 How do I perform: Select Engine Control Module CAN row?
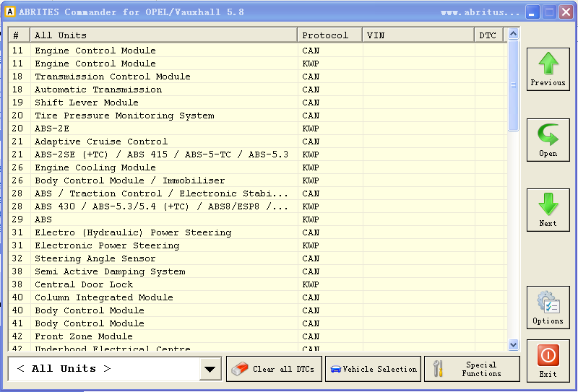95,51
